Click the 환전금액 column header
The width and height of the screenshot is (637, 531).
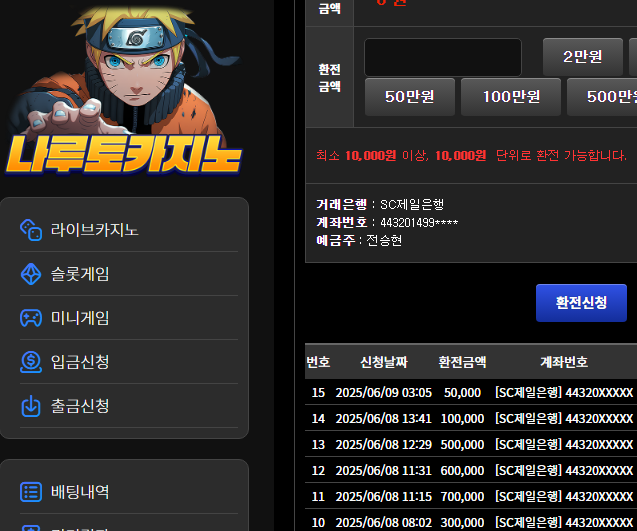pyautogui.click(x=462, y=362)
